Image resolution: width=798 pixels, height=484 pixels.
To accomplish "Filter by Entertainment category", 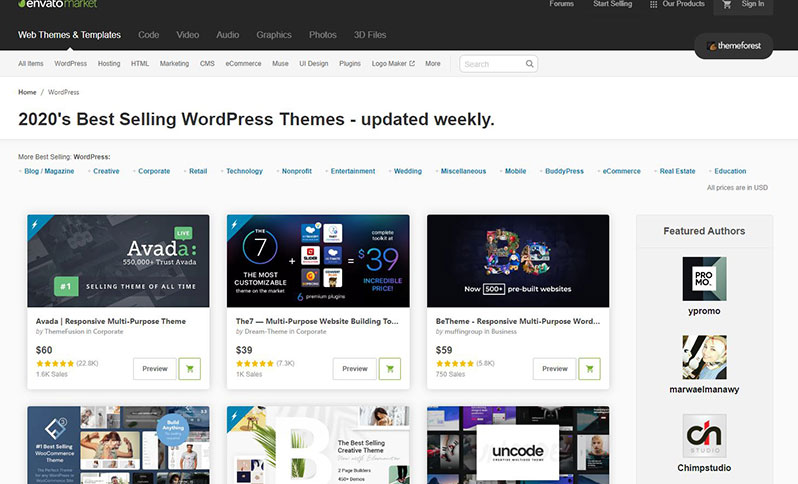I will tap(353, 171).
